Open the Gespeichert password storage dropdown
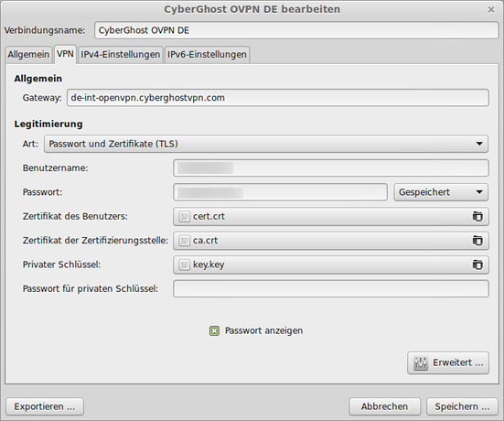The width and height of the screenshot is (504, 421). coord(441,192)
